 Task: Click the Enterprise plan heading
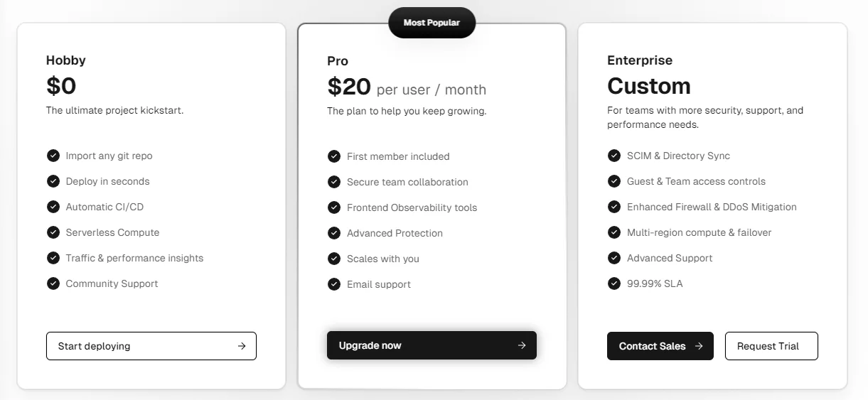(x=640, y=60)
